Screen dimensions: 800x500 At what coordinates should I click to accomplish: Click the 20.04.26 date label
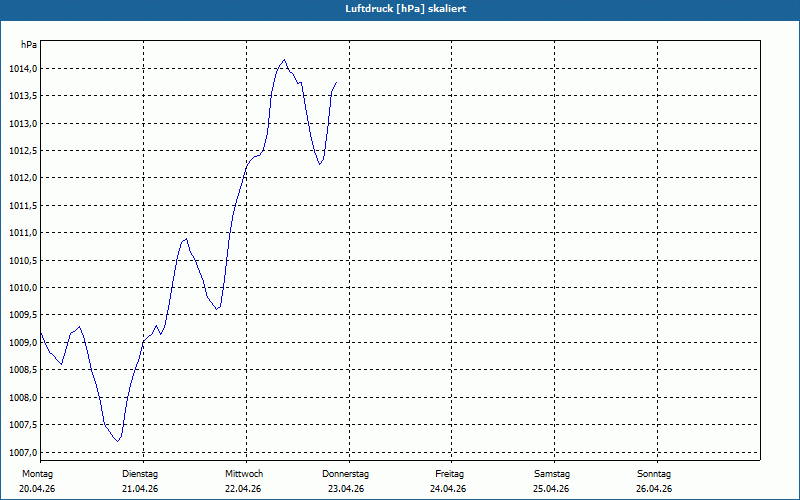37,489
